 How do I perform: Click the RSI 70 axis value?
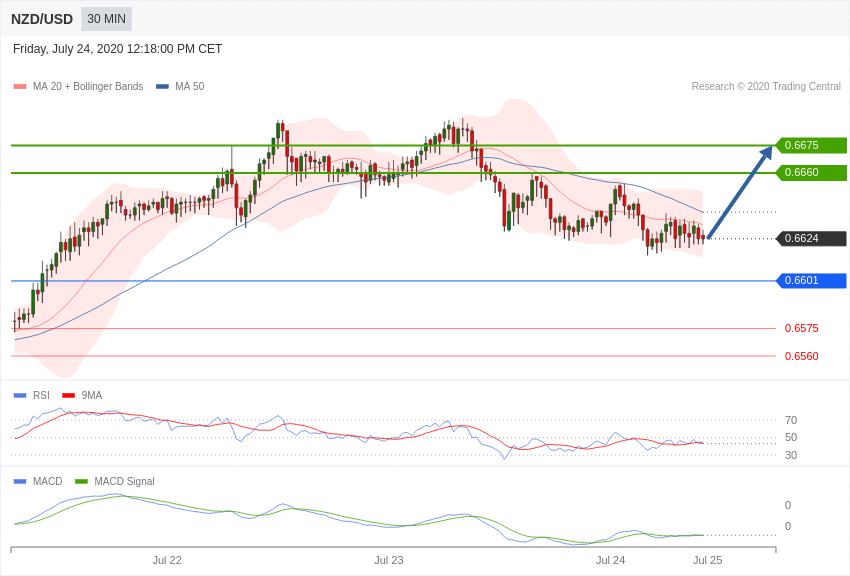(791, 420)
